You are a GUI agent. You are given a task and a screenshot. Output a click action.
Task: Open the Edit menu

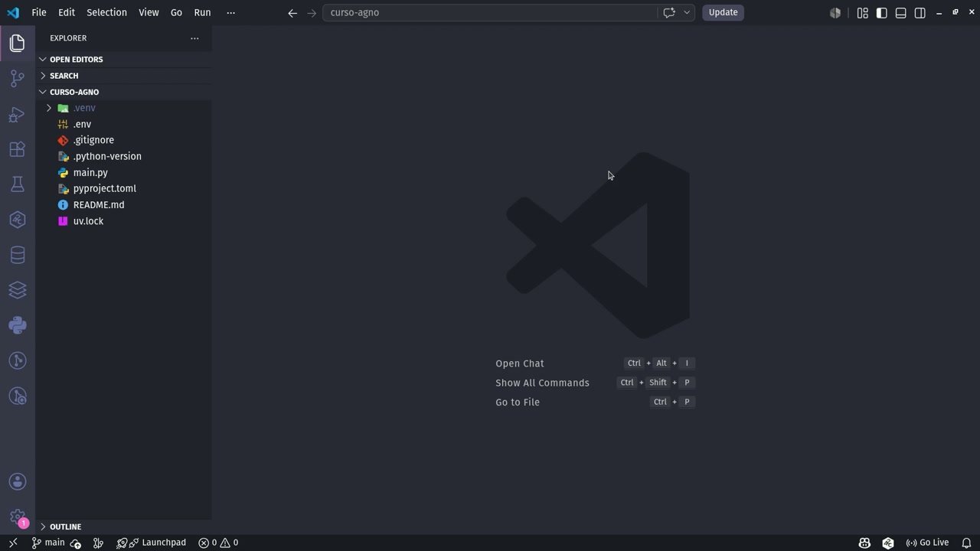[x=67, y=12]
